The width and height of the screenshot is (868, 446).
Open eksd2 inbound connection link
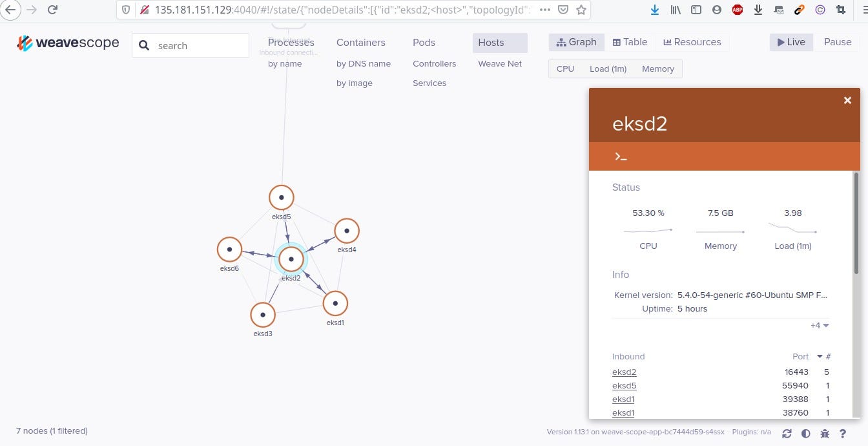tap(624, 372)
